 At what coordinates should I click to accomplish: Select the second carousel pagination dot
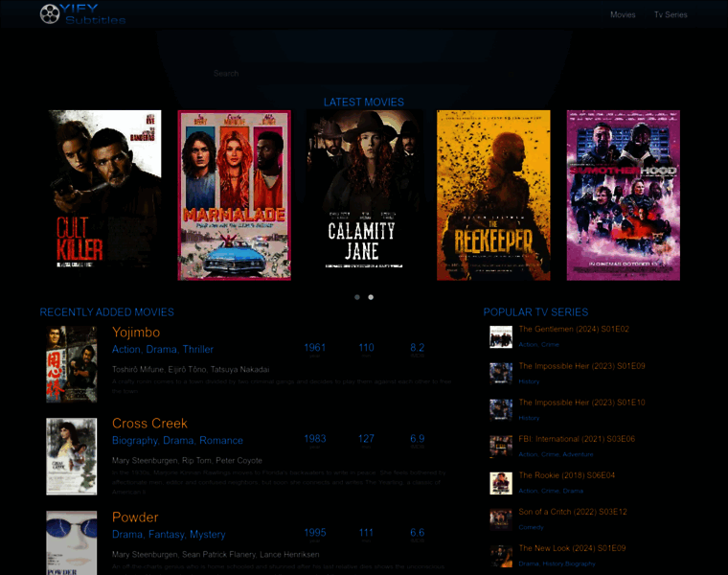[x=371, y=297]
